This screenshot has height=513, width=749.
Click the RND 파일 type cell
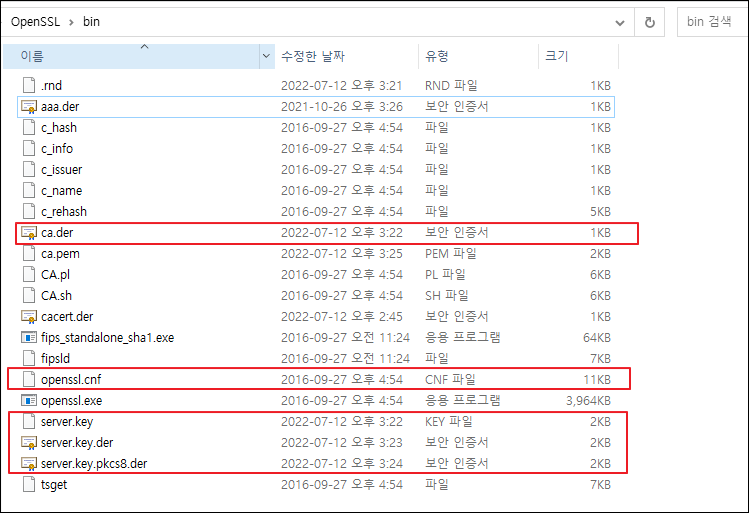coord(451,86)
